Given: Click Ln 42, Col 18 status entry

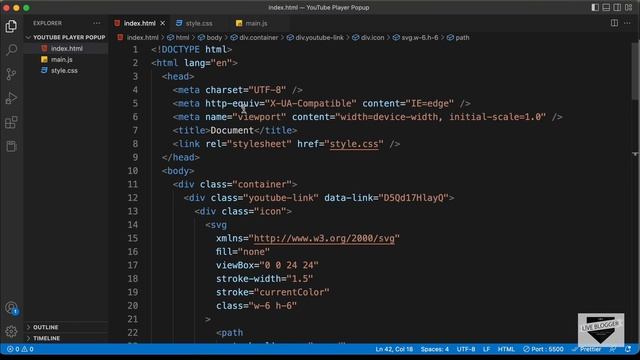Looking at the screenshot, I should 394,349.
